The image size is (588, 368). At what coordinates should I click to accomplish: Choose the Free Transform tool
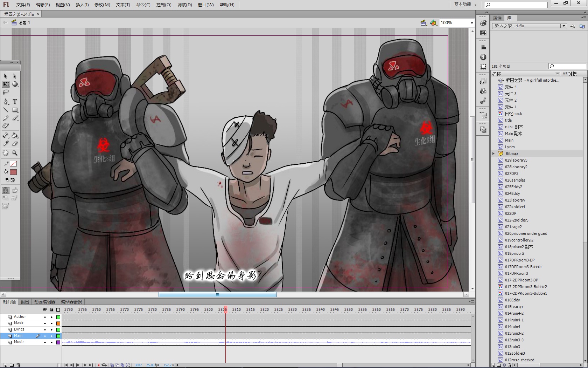(x=6, y=84)
